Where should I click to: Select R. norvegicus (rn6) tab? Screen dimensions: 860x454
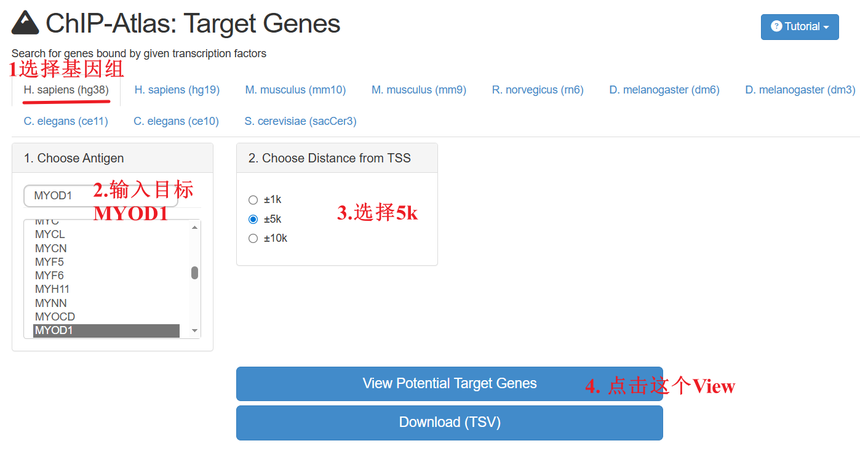[x=537, y=90]
